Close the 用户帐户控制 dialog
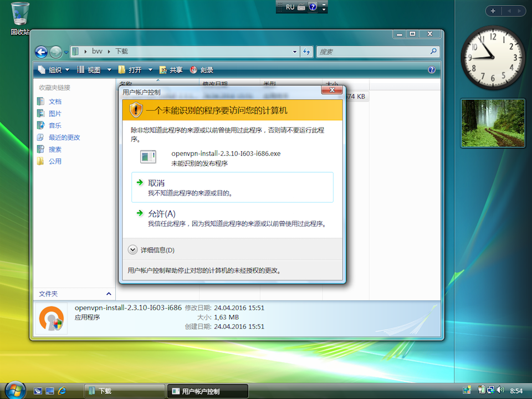This screenshot has width=532, height=399. tap(331, 90)
